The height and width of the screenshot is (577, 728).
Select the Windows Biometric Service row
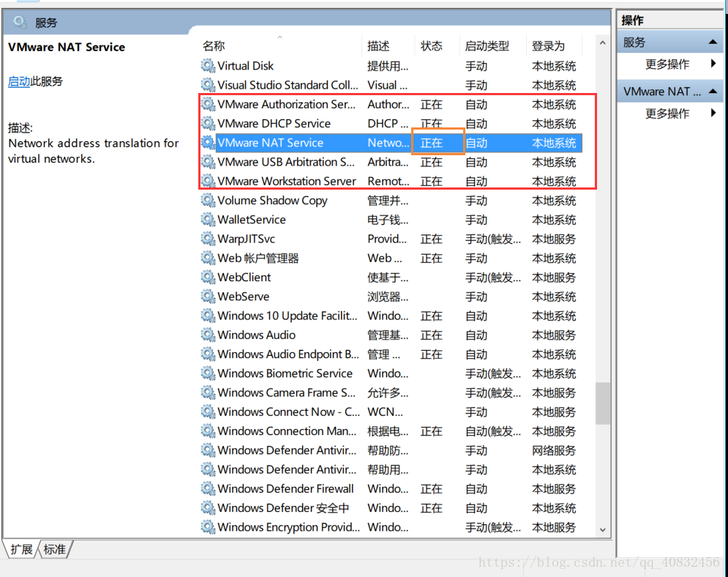(391, 373)
